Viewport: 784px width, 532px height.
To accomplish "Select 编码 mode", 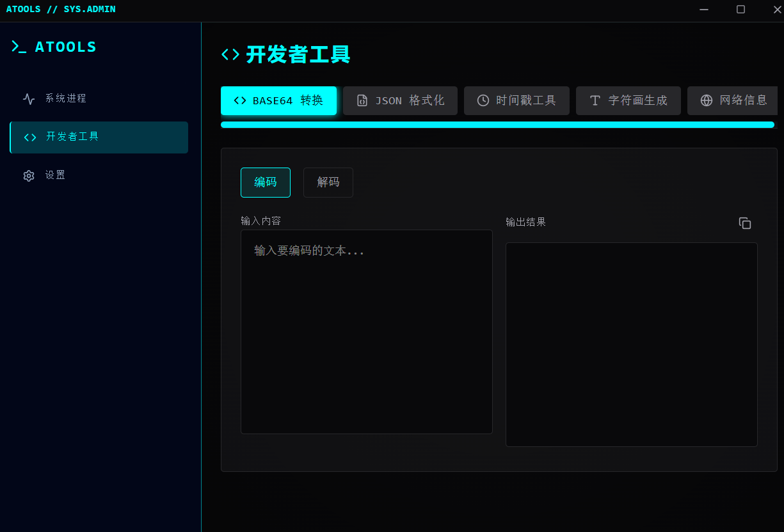I will click(x=266, y=182).
